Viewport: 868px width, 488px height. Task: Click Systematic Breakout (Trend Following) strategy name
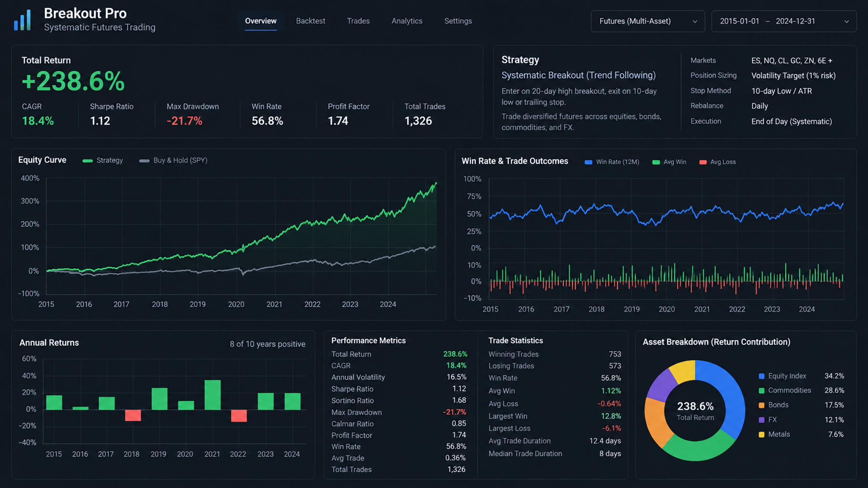pos(578,75)
